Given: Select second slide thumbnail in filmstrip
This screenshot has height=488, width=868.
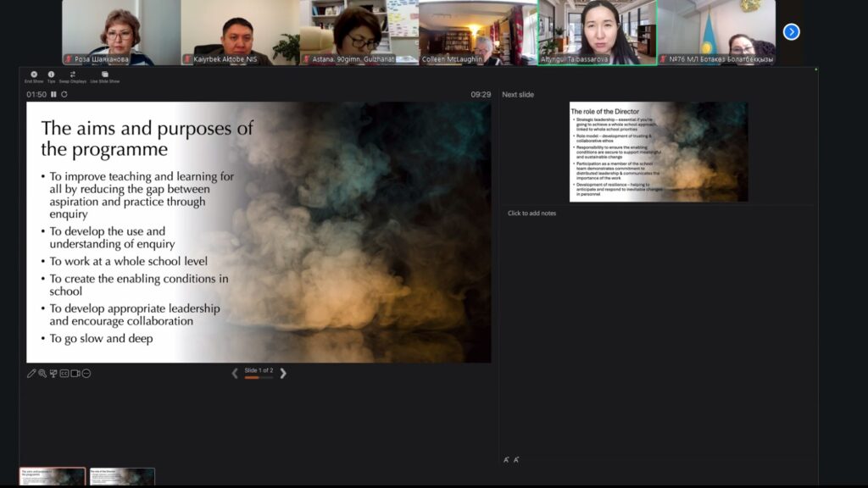Looking at the screenshot, I should pos(122,477).
